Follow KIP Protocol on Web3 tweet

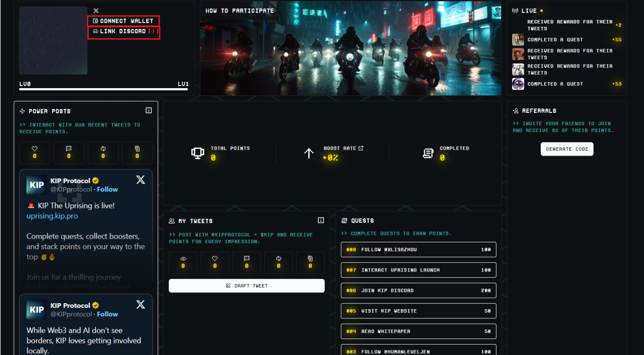click(x=107, y=314)
